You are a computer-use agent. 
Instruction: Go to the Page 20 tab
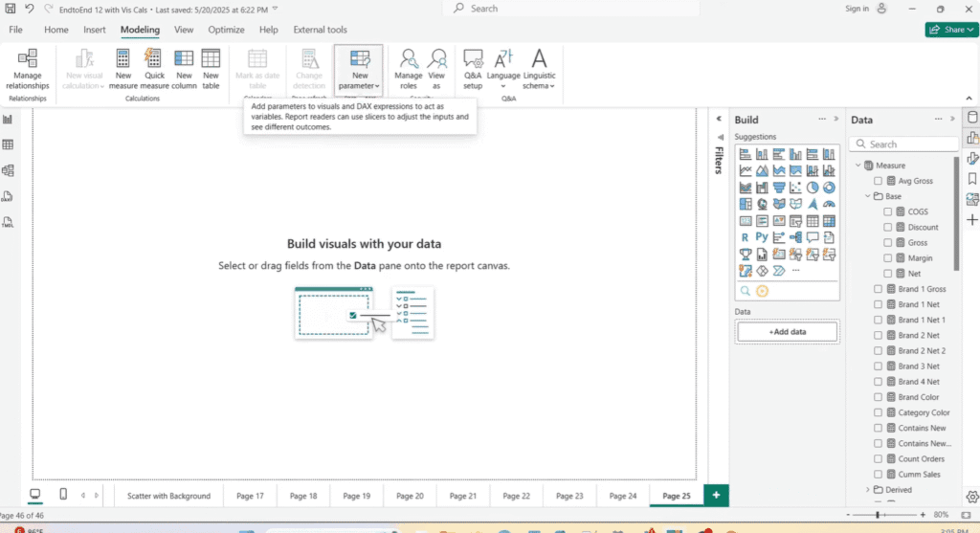coord(410,496)
